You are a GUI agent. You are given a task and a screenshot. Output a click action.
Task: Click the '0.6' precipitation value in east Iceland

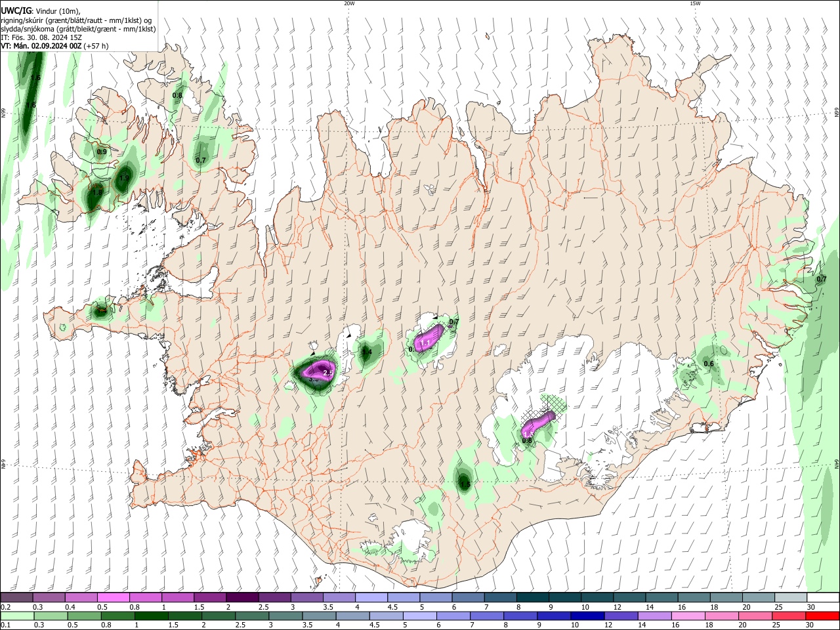(x=709, y=364)
